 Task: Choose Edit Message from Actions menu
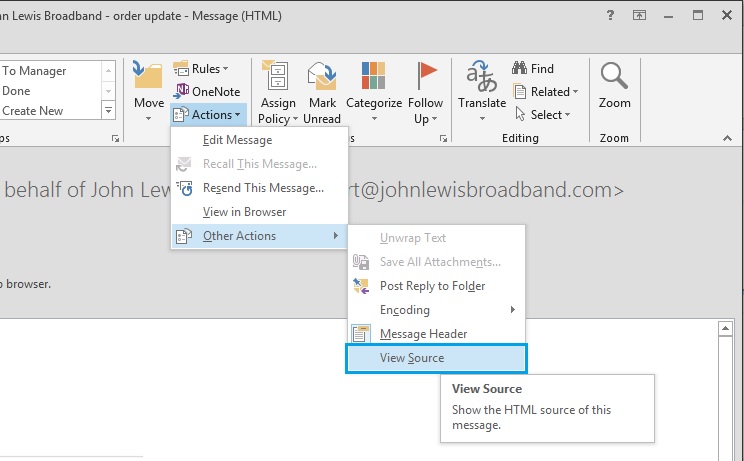point(237,140)
